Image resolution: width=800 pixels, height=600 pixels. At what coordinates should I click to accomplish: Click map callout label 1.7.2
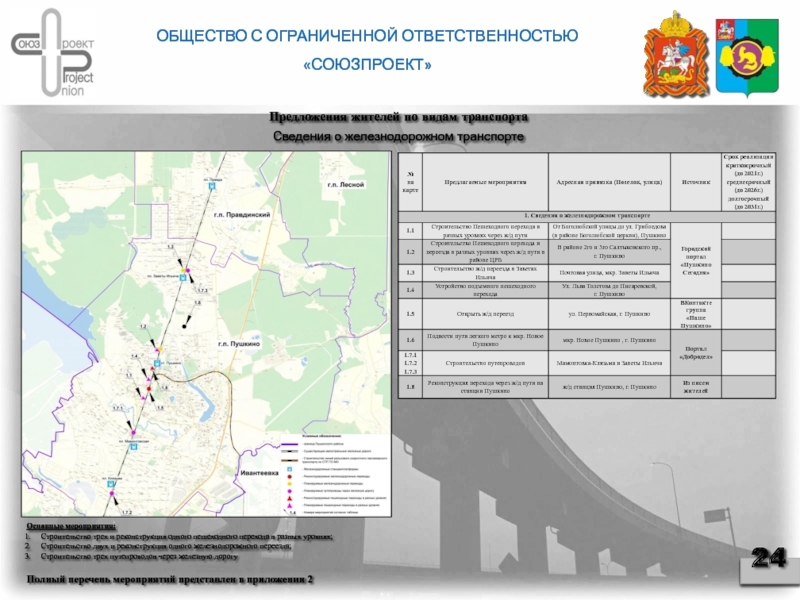tap(127, 512)
